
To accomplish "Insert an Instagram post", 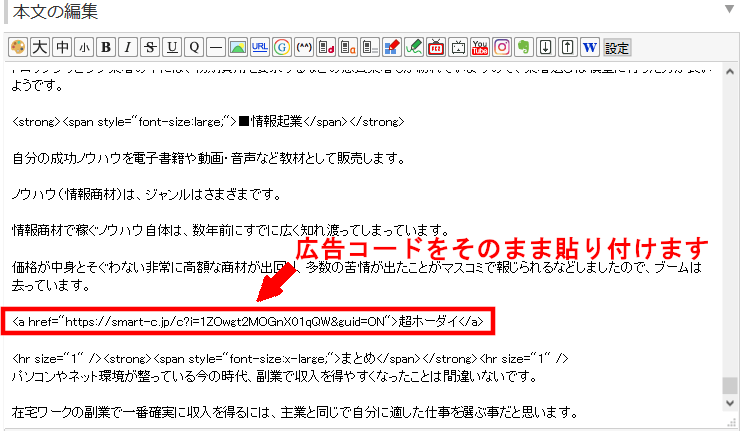I will (x=502, y=47).
